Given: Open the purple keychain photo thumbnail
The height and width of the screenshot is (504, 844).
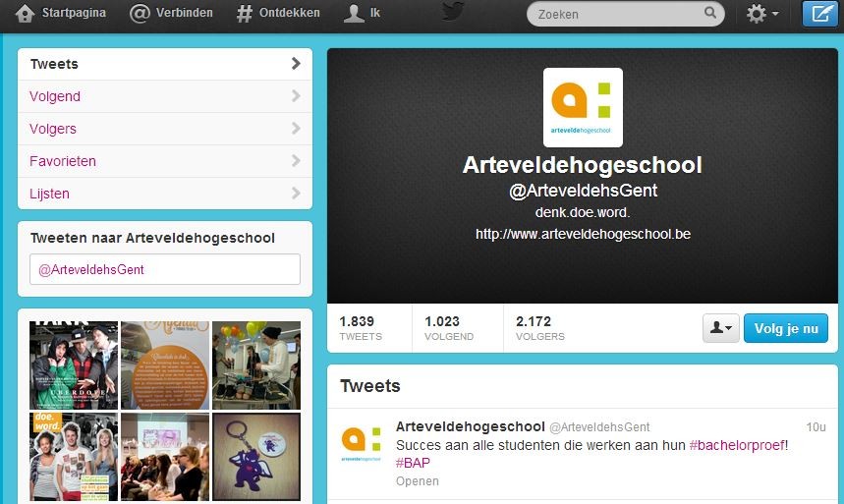Looking at the screenshot, I should [256, 457].
